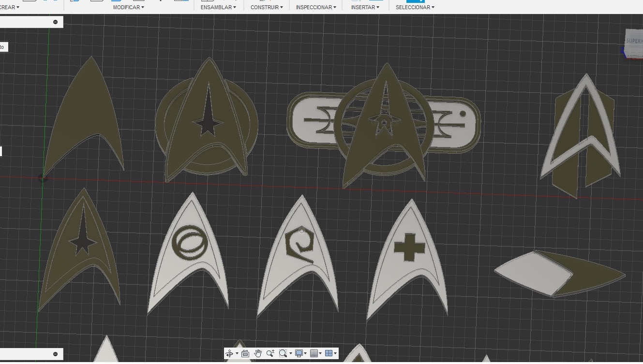Click the Grid and Snaps icon
643x364 pixels.
314,353
